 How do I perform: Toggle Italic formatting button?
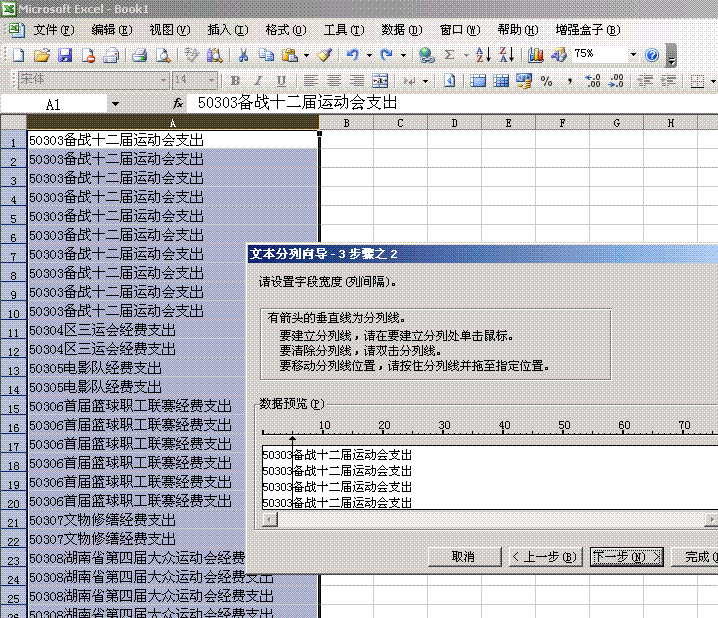point(259,80)
